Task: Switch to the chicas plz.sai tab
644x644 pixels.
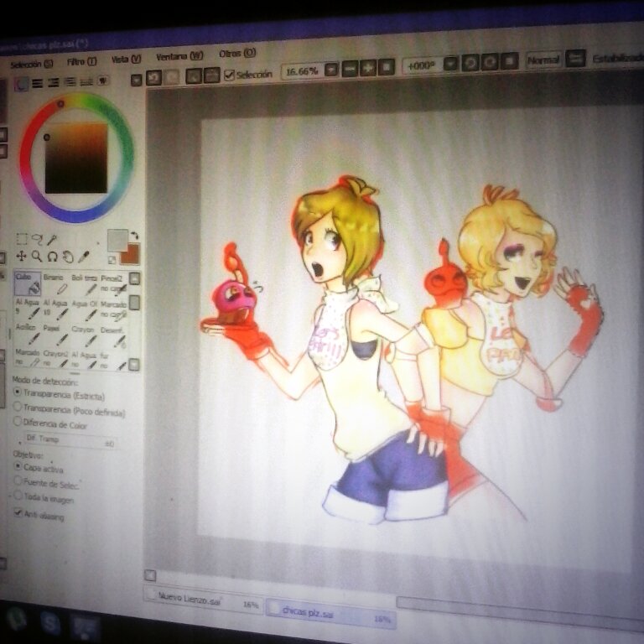Action: [331, 614]
